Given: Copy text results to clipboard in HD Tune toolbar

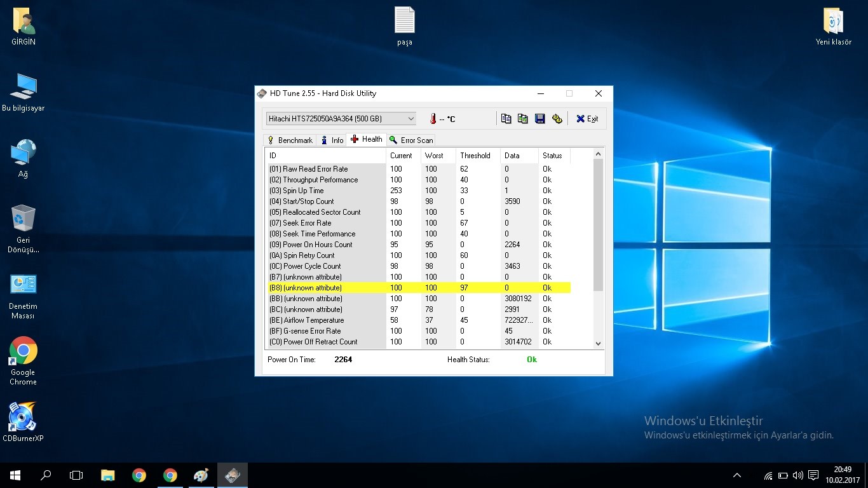Looking at the screenshot, I should 506,119.
